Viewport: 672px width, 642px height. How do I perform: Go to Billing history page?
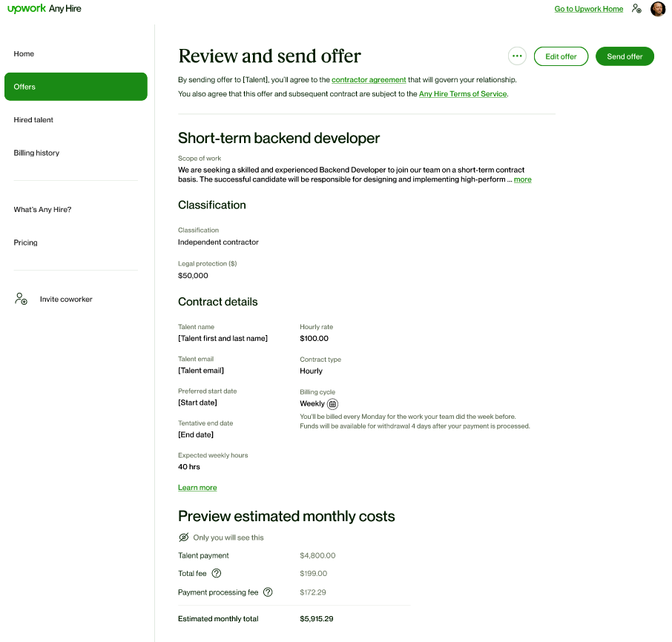point(36,153)
